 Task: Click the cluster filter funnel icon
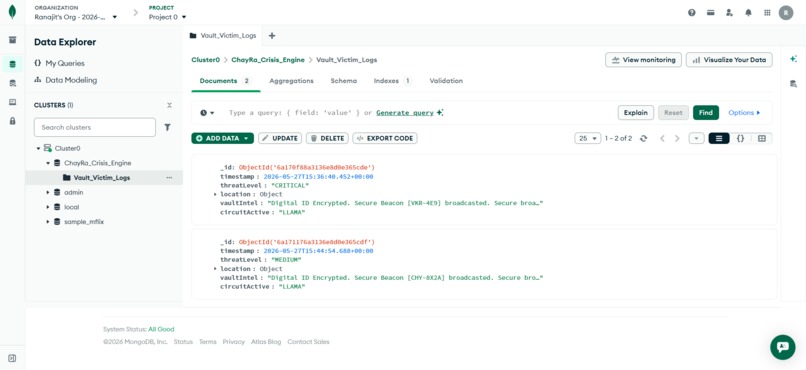pos(168,127)
